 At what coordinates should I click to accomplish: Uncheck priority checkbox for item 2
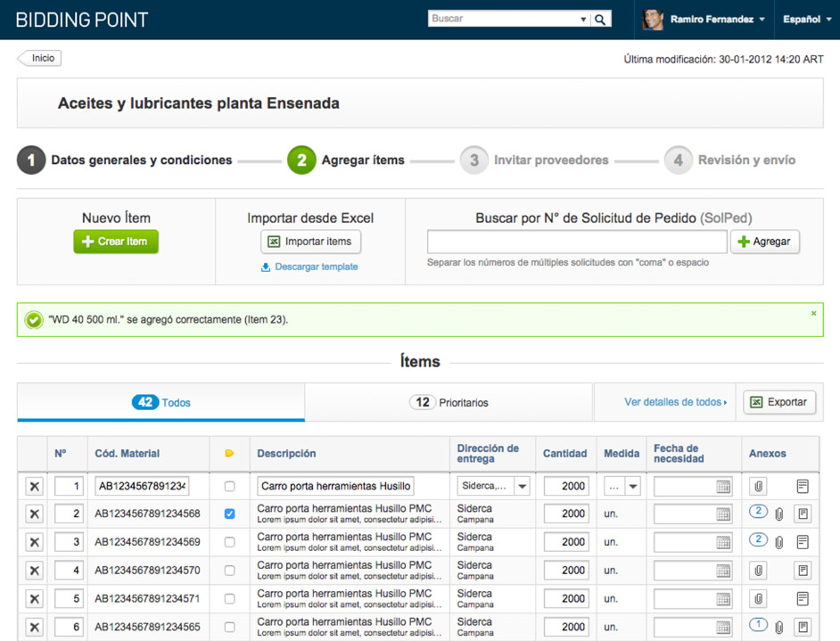229,514
